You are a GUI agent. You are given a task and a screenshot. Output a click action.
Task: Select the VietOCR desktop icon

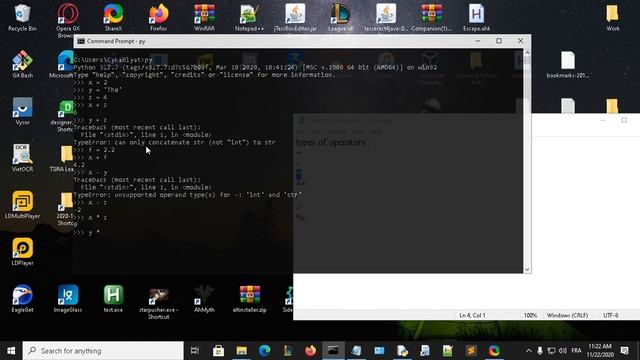22,158
